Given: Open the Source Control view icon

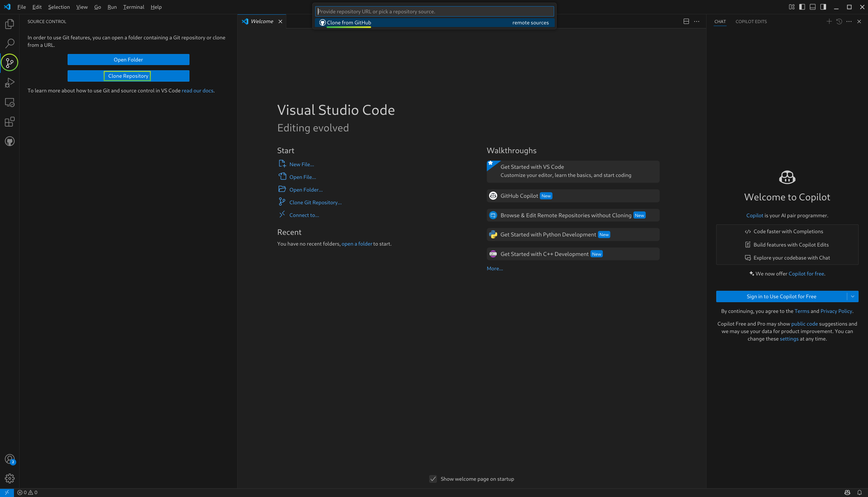Looking at the screenshot, I should [9, 63].
